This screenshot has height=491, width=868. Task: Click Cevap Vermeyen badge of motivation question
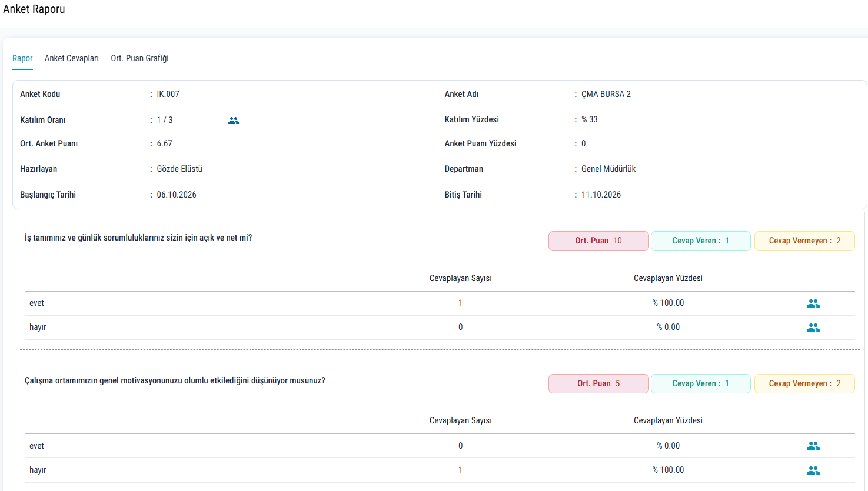804,384
